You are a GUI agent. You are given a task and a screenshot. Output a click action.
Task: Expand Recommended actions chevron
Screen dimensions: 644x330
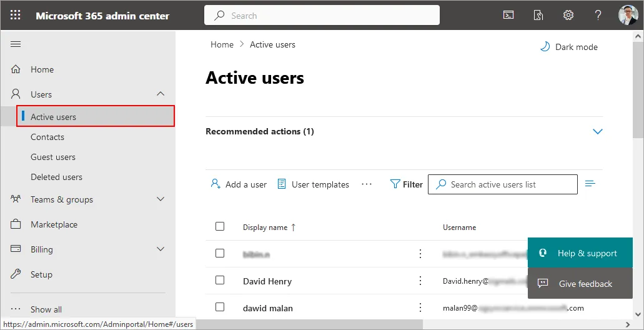click(598, 131)
